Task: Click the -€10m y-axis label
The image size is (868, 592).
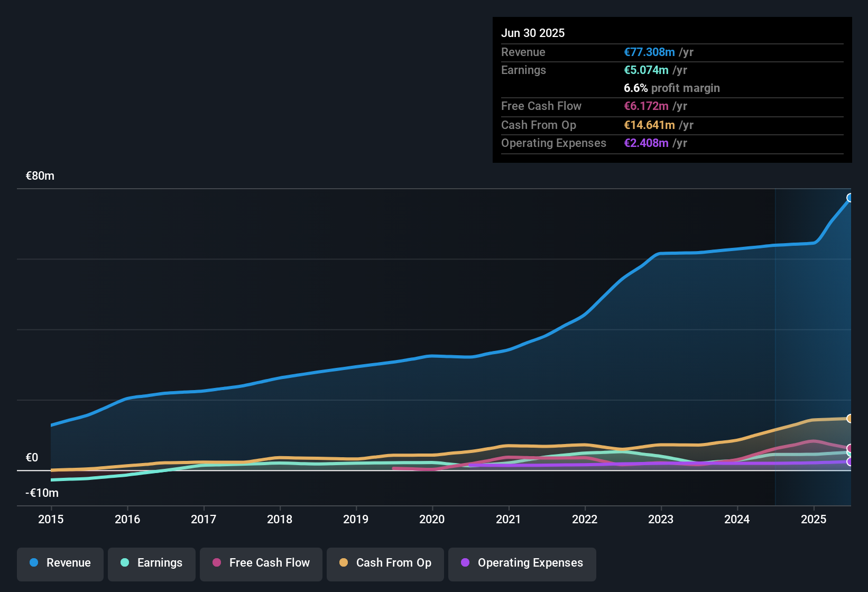Action: [x=42, y=493]
